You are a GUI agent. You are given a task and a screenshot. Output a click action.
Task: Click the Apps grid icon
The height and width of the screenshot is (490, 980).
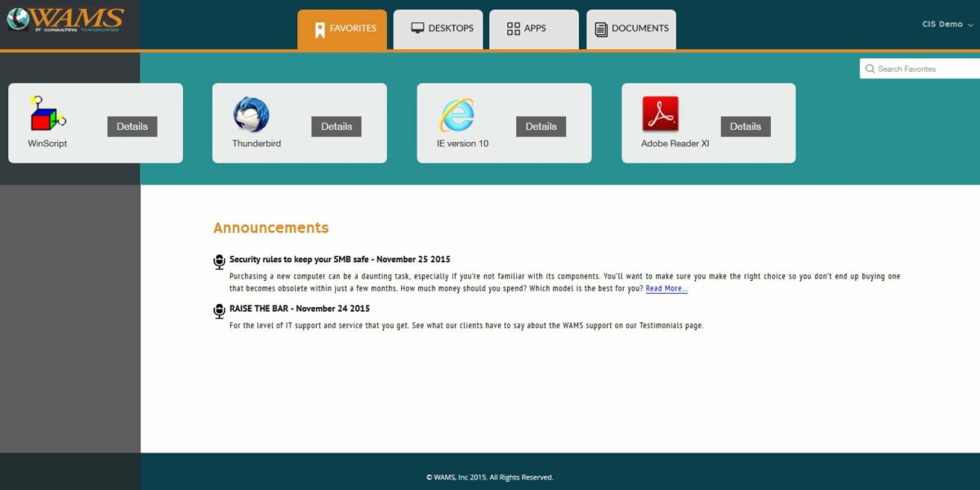pyautogui.click(x=514, y=29)
